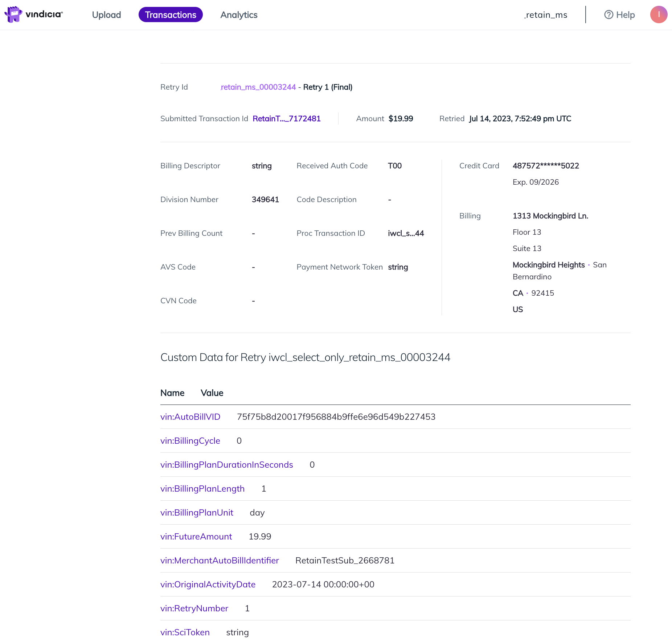
Task: Click the Proc Transaction ID iwcl_s...44
Action: click(x=406, y=233)
